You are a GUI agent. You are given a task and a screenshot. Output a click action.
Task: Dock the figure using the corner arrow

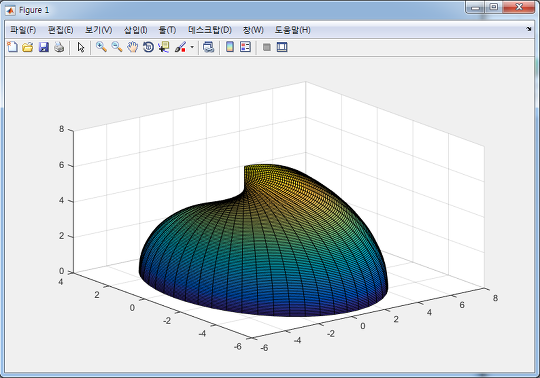[x=529, y=29]
